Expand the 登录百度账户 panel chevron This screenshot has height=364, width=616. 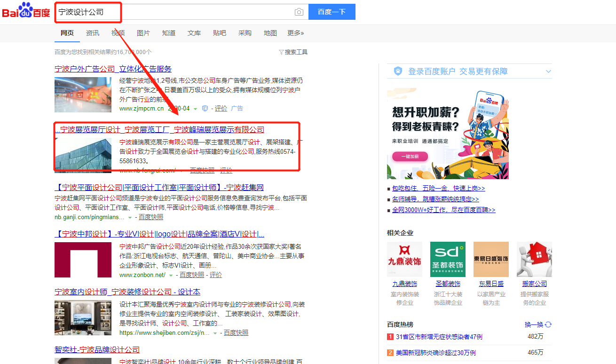pos(548,71)
